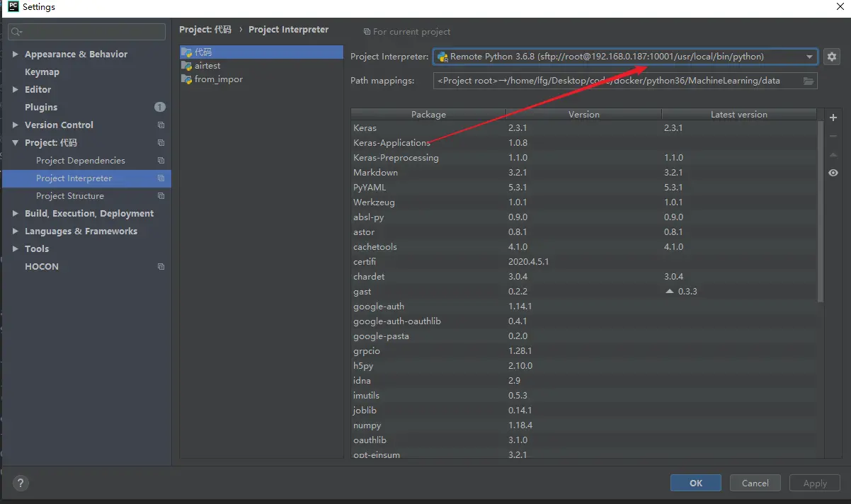Click the Cancel button

coord(755,483)
